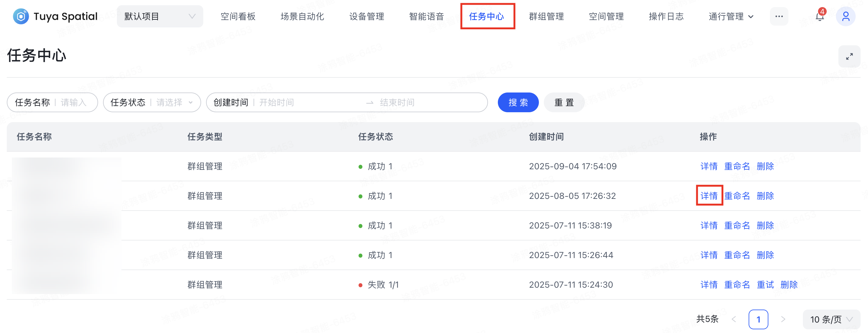The image size is (868, 333).
Task: Open the 操作日志 section
Action: [665, 16]
